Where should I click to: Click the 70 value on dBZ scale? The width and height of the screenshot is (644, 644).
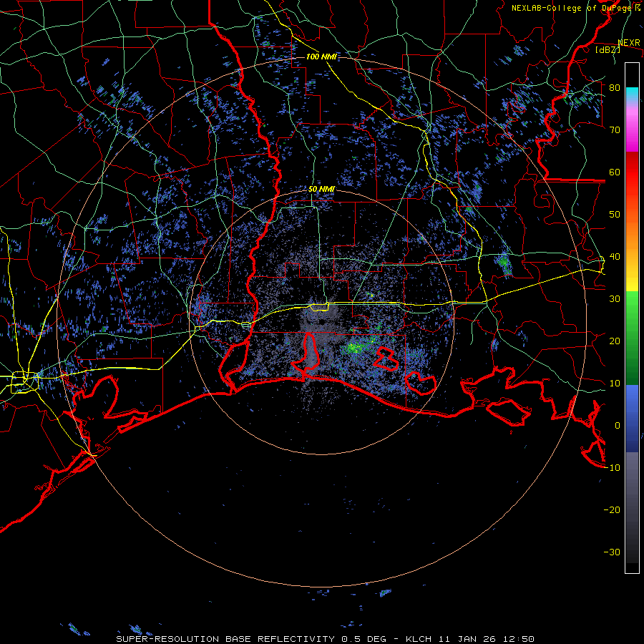click(615, 130)
